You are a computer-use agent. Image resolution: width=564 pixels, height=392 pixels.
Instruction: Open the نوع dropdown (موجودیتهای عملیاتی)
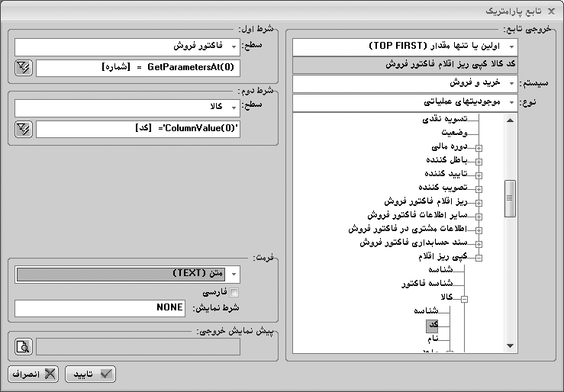pyautogui.click(x=298, y=102)
